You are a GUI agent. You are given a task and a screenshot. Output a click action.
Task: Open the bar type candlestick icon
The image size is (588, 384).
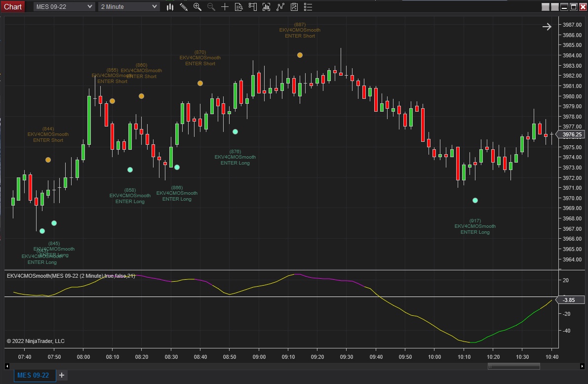[170, 7]
